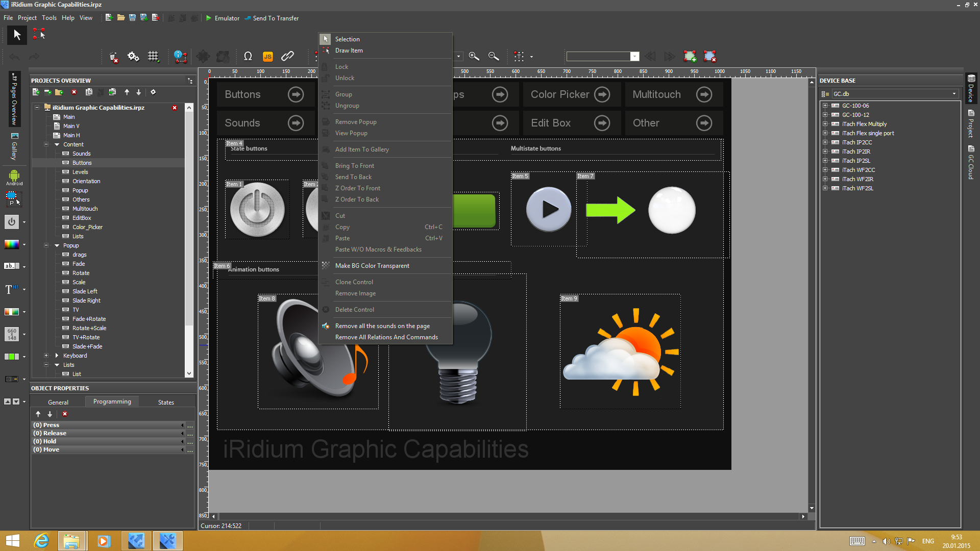Click the add new page icon in Projects Overview
Viewport: 980px width, 551px height.
(36, 92)
